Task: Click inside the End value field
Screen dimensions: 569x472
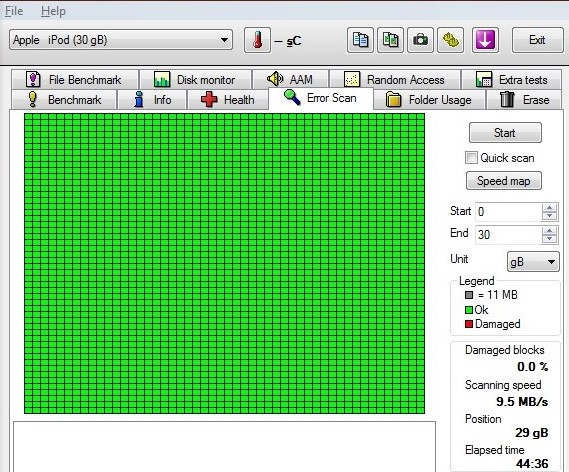Action: tap(508, 235)
